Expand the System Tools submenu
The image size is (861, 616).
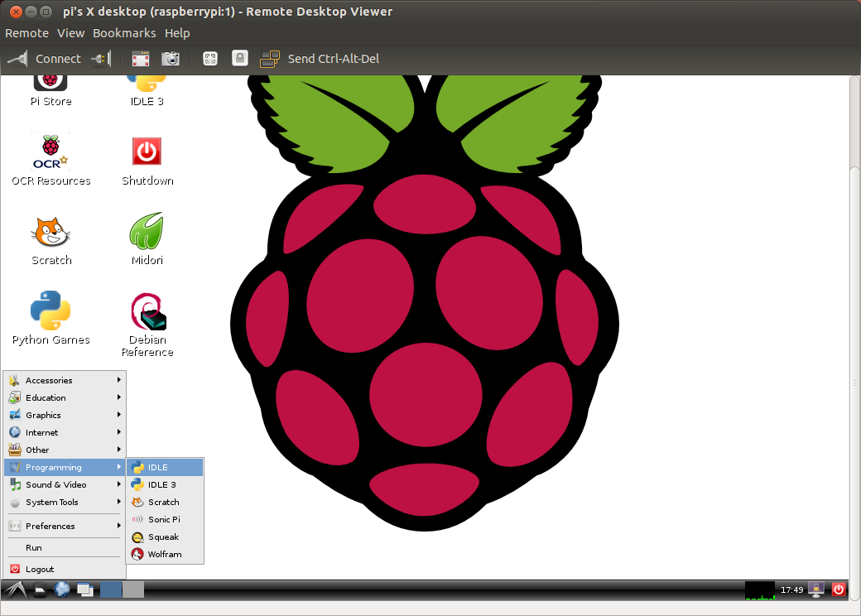(65, 502)
